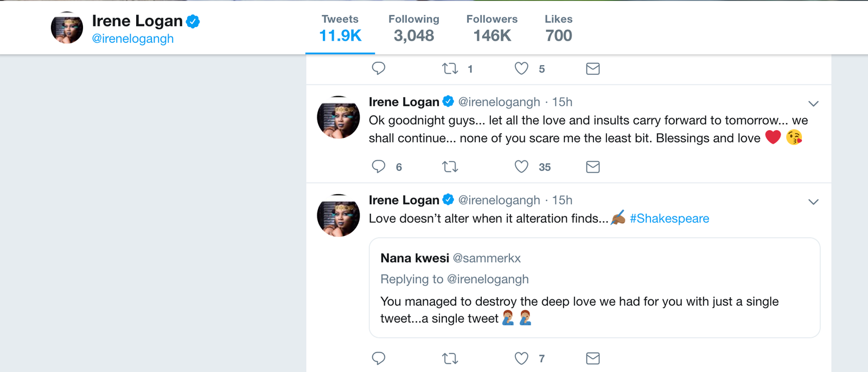Expand options chevron on the goodnight tweet
868x372 pixels.
813,104
